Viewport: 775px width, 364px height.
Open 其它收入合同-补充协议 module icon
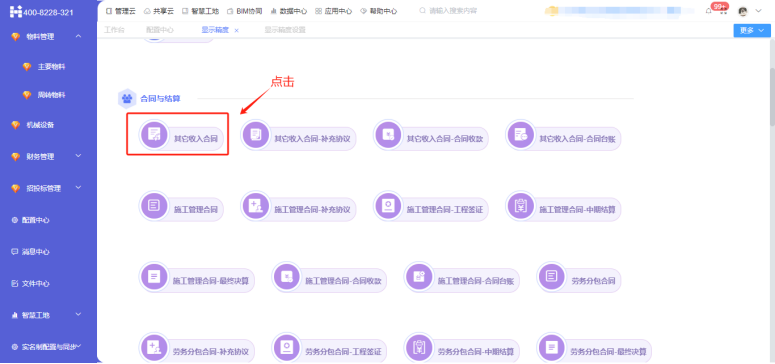(256, 135)
